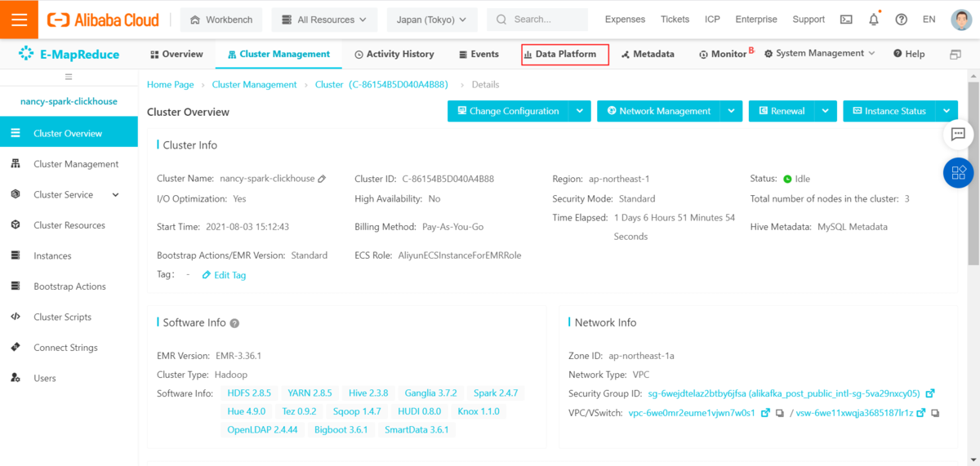The height and width of the screenshot is (466, 980).
Task: Open the hamburger main menu
Action: [20, 20]
